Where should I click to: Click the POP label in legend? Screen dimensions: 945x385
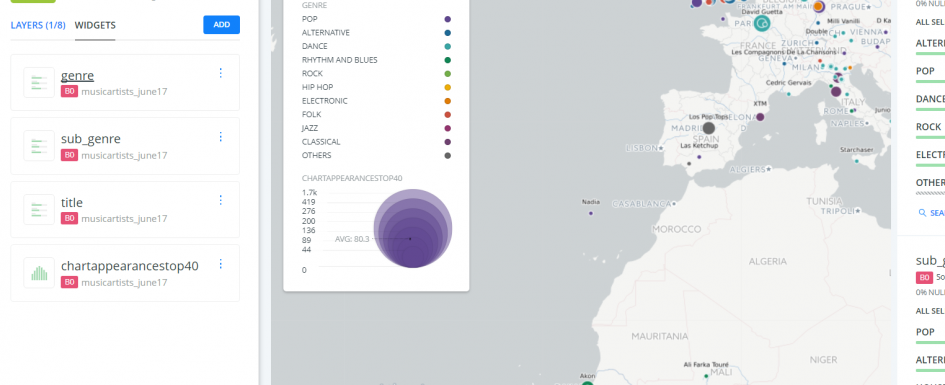click(309, 19)
